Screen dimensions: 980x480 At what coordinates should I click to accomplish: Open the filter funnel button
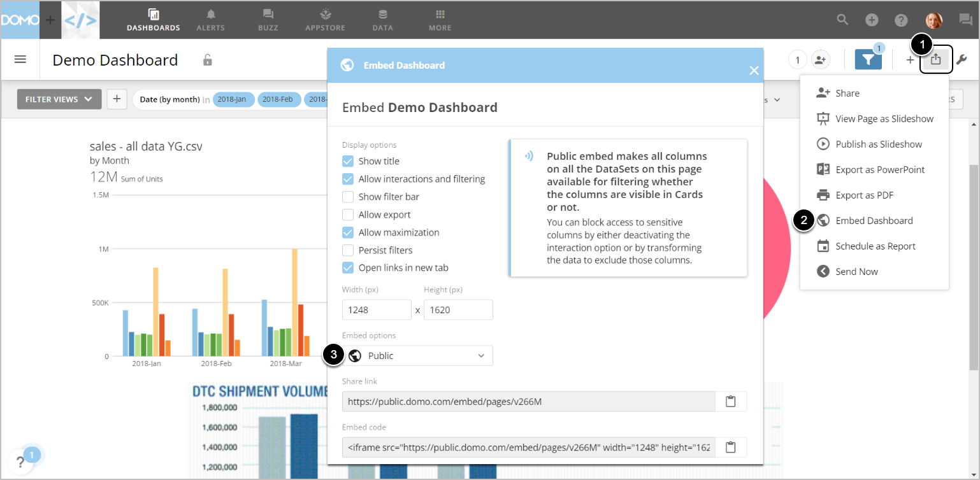click(x=868, y=60)
